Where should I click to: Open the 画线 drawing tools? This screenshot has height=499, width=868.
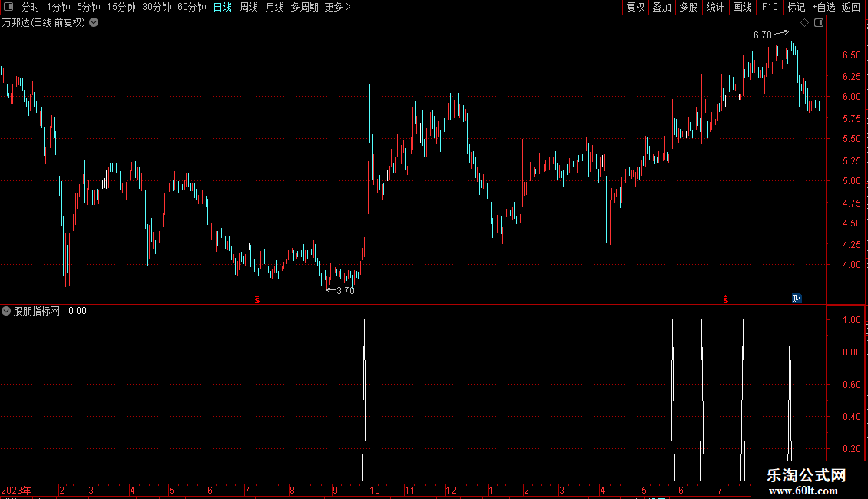742,7
